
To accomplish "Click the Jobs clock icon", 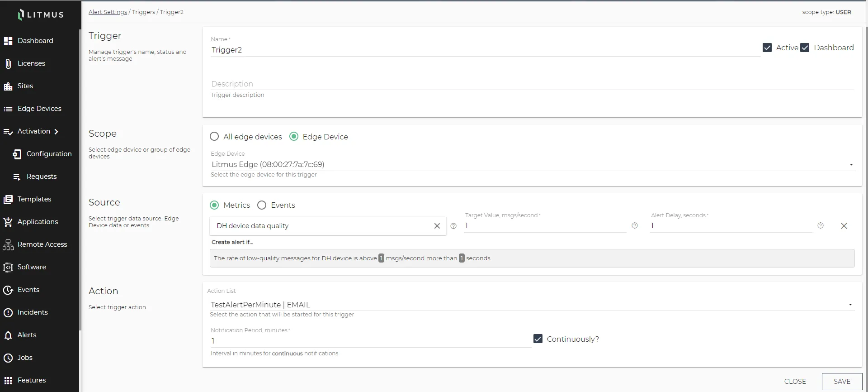I will [8, 358].
